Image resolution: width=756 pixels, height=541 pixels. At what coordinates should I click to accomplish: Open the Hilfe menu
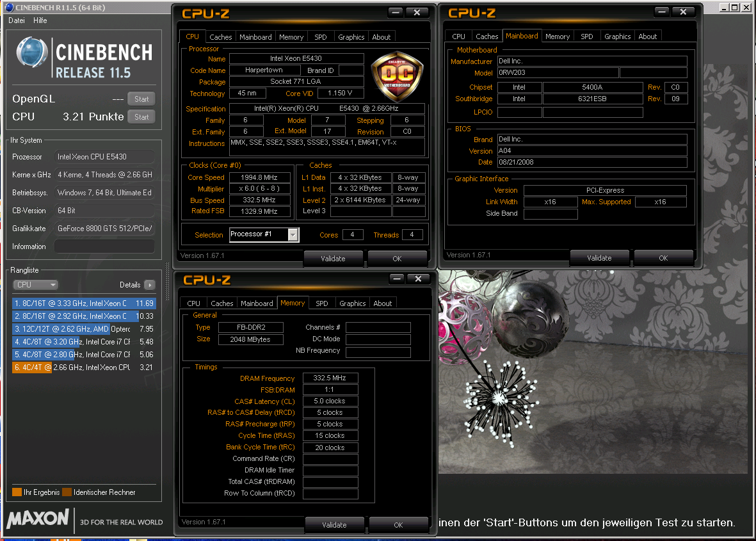pos(40,20)
